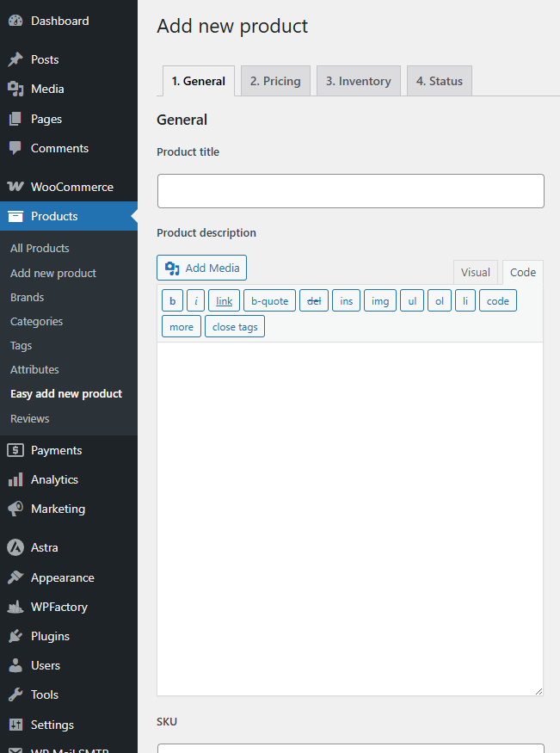Insert a blockquote with b-quote button

point(269,300)
